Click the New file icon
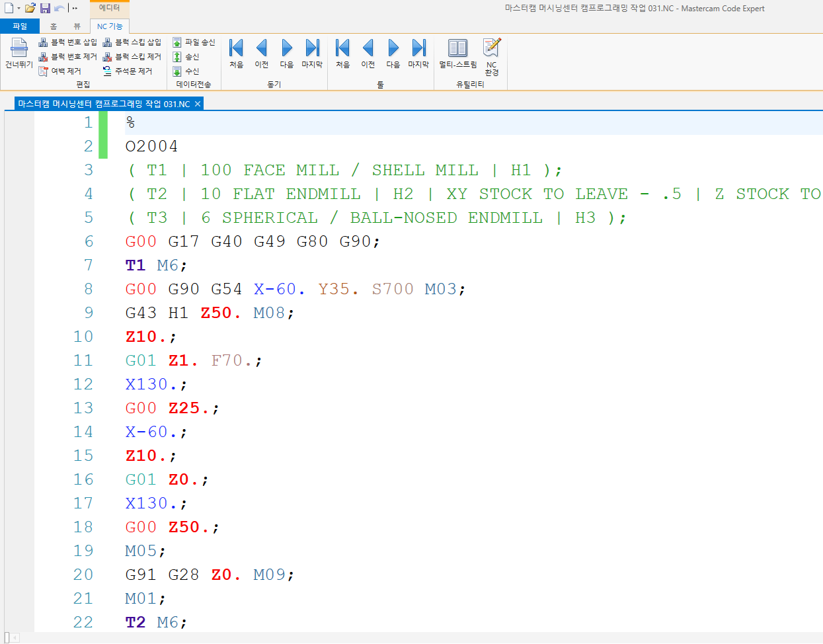Viewport: 823px width, 644px height. tap(9, 8)
